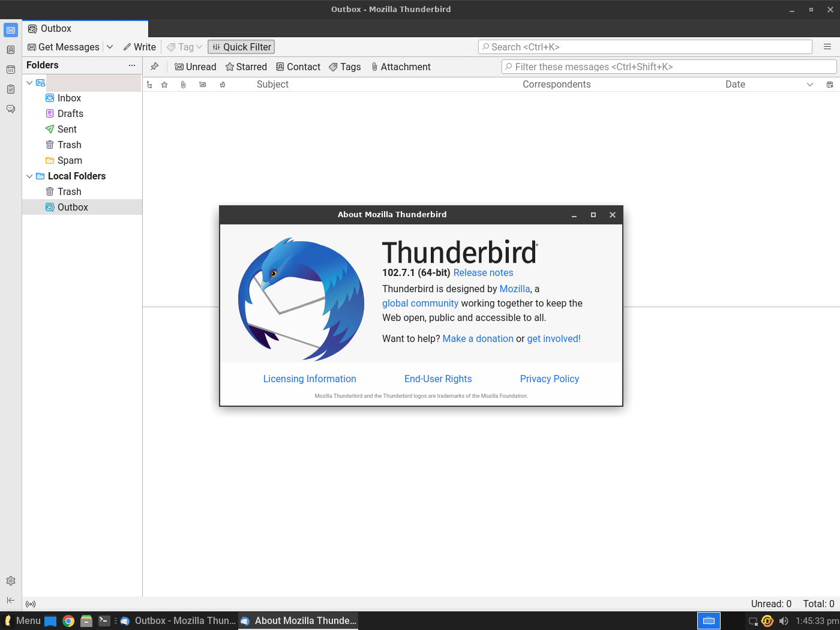Viewport: 840px width, 630px height.
Task: Open the Licensing Information link
Action: 310,379
